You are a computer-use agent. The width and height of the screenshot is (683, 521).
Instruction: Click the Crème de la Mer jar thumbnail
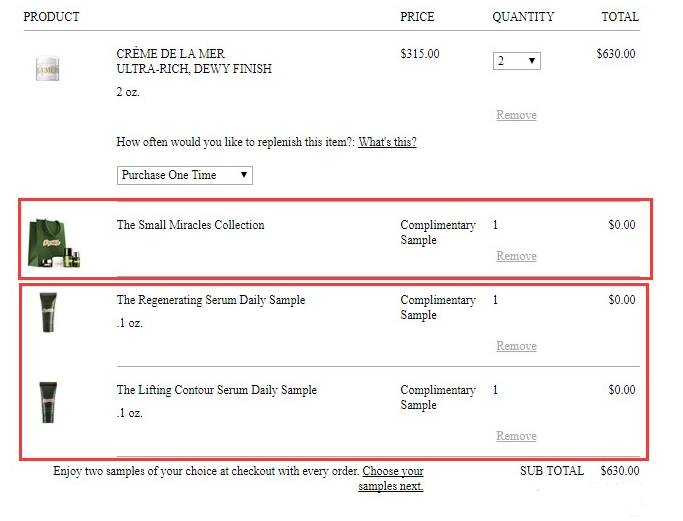tap(47, 68)
